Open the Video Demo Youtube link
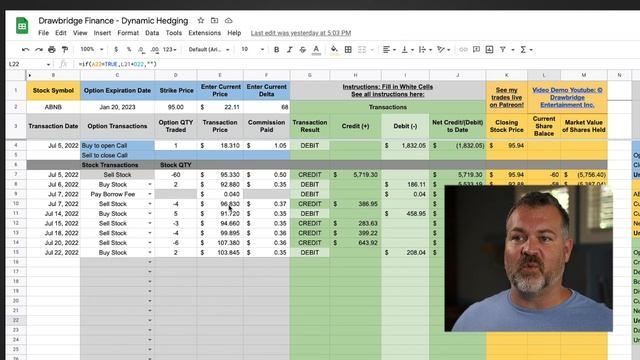The height and width of the screenshot is (360, 640). [567, 98]
